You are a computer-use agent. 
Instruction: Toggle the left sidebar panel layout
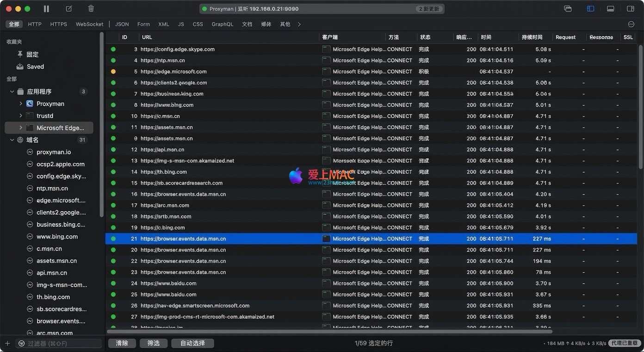coord(590,9)
